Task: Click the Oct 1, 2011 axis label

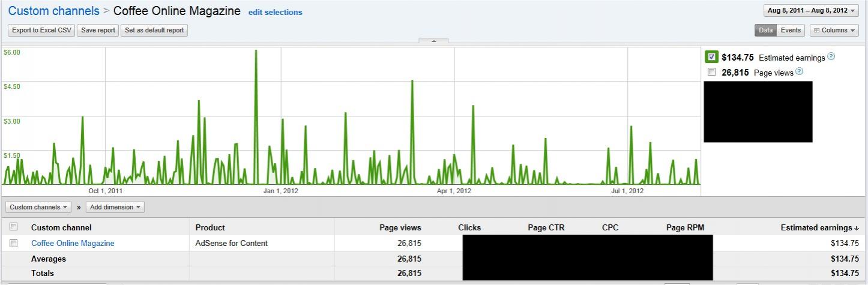Action: [x=105, y=191]
